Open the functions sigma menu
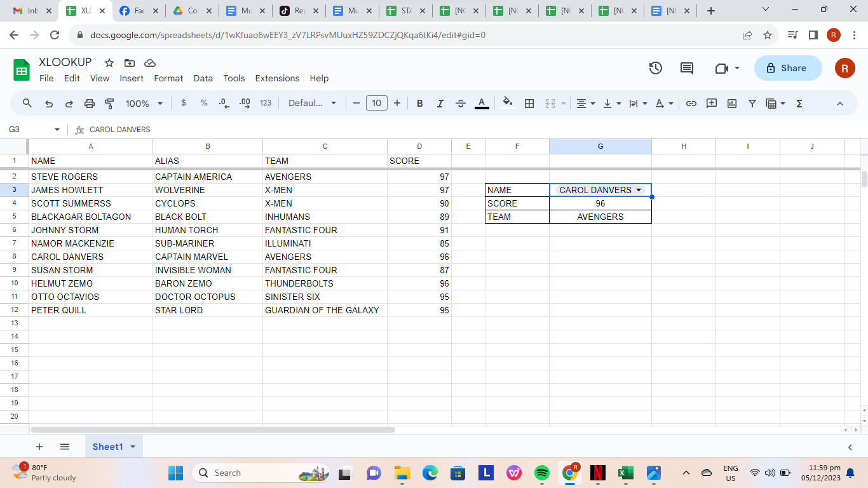This screenshot has width=868, height=488. coord(799,103)
